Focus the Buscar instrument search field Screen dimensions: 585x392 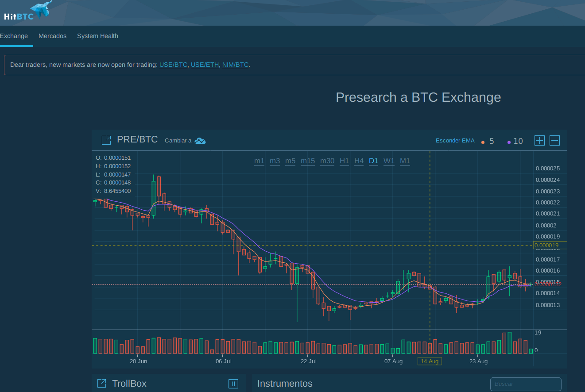tap(526, 384)
